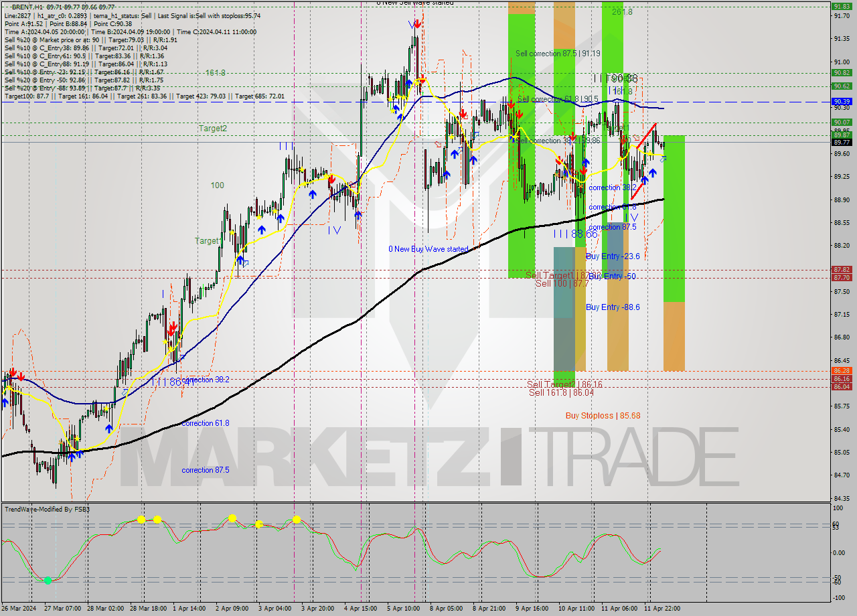The width and height of the screenshot is (857, 616).
Task: Click the 'Buy Entry -23.6' label
Action: [613, 256]
